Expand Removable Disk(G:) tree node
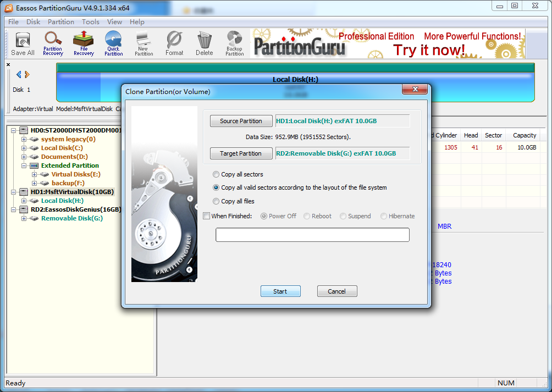The width and height of the screenshot is (552, 392). [x=24, y=218]
